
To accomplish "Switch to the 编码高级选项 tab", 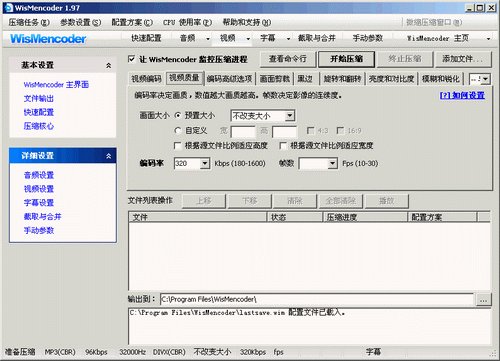I will [229, 79].
